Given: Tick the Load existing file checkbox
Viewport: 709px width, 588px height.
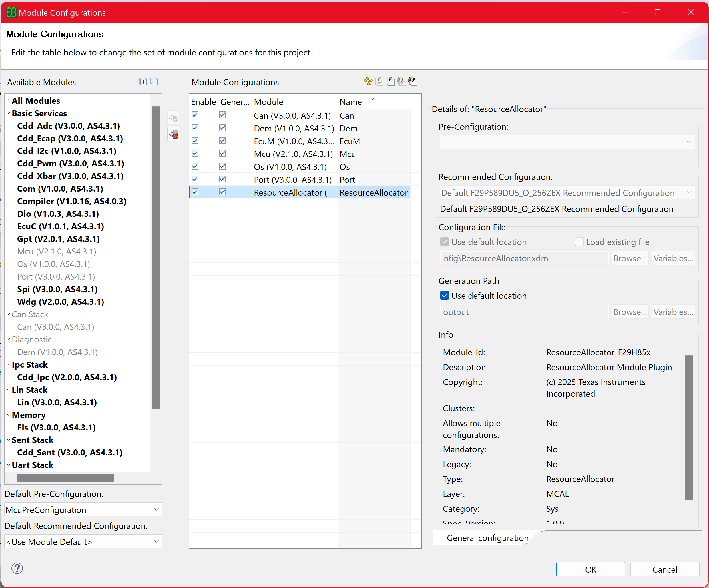Looking at the screenshot, I should click(x=579, y=242).
